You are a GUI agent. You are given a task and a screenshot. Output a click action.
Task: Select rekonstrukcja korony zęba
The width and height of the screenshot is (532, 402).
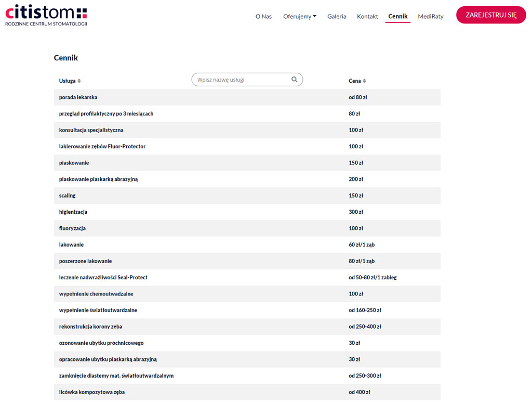(x=90, y=327)
